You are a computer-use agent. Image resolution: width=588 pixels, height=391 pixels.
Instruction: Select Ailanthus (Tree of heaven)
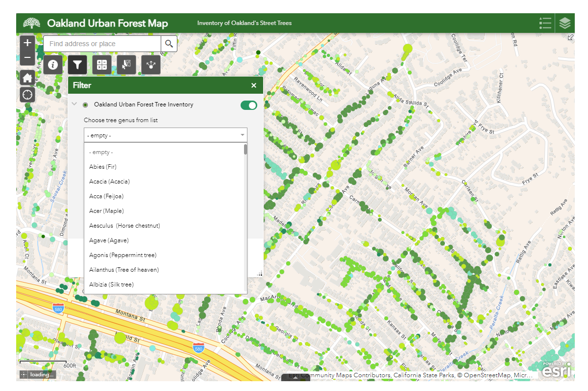164,270
